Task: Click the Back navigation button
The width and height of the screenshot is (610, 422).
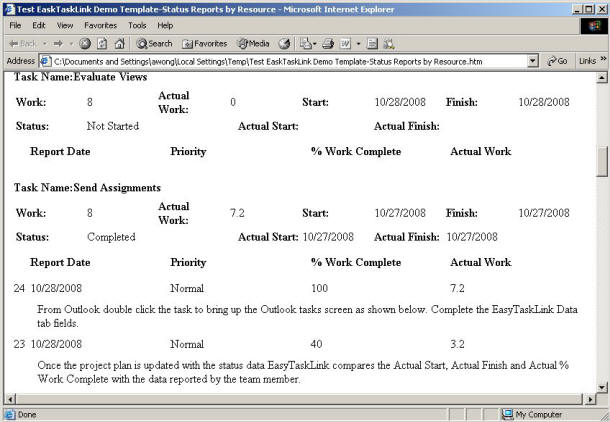Action: tap(22, 44)
